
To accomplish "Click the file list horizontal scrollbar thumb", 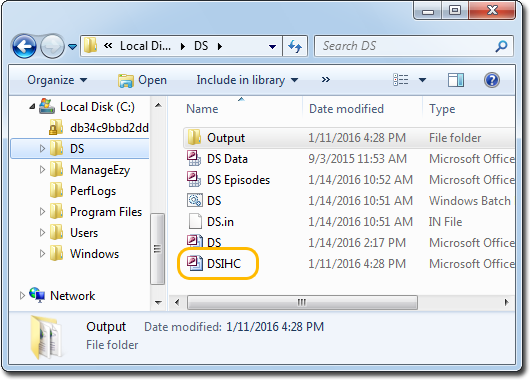I will (302, 302).
